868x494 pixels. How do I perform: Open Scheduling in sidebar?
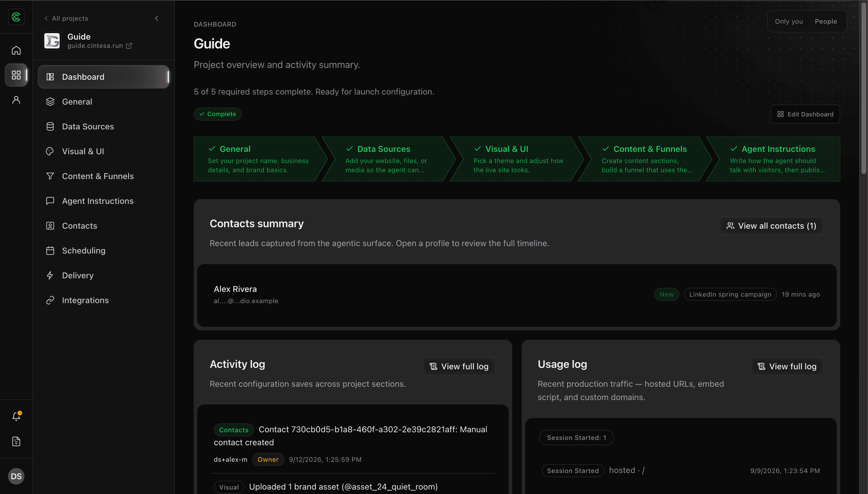tap(104, 250)
